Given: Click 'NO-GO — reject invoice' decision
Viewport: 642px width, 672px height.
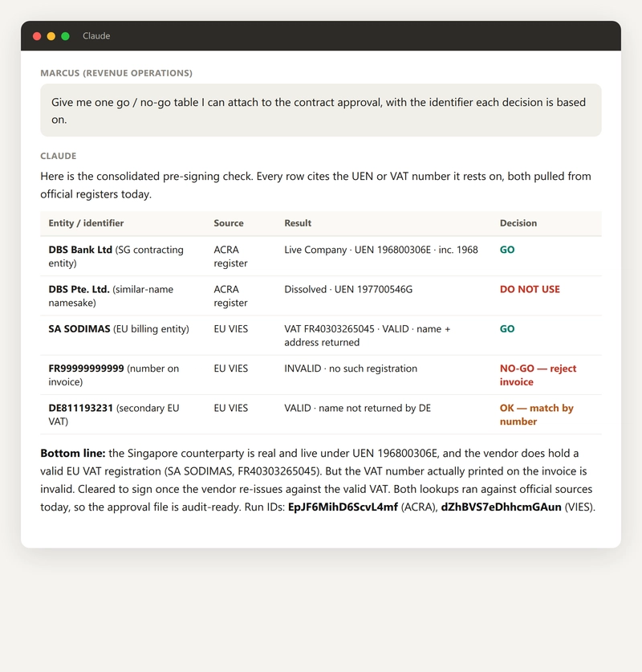Looking at the screenshot, I should point(538,375).
